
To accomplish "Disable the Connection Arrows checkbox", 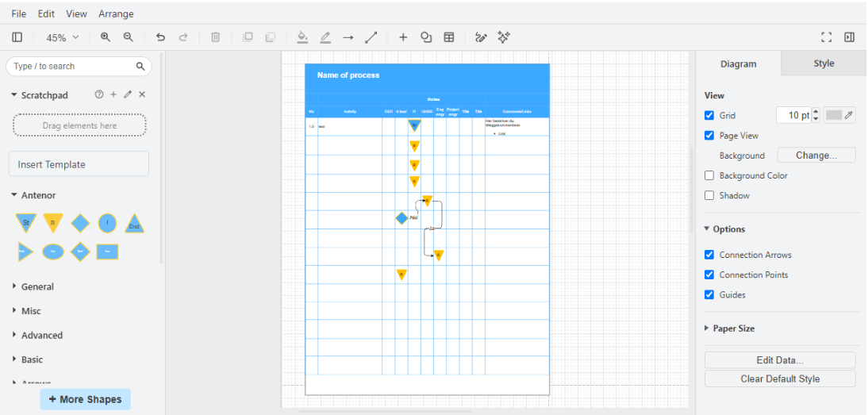I will pyautogui.click(x=709, y=255).
